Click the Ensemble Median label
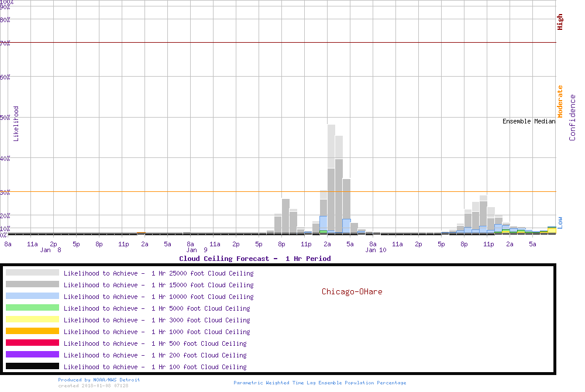Screen dimensions: 585x392 tap(529, 122)
